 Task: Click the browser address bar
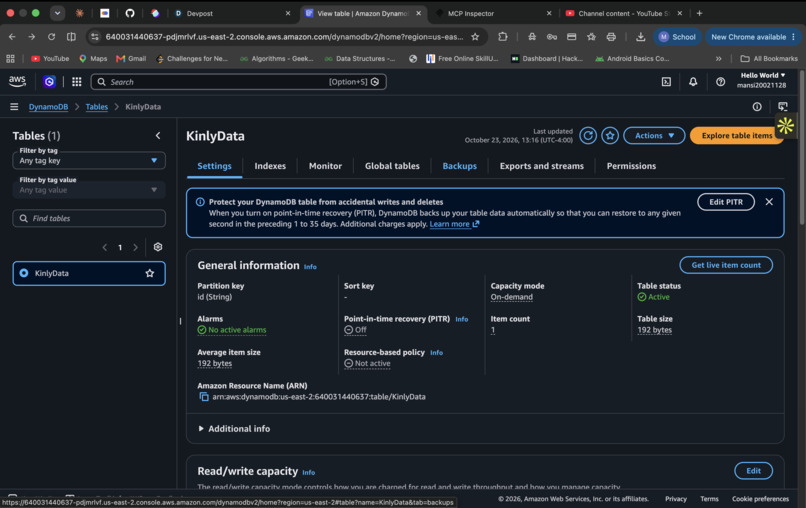pos(283,37)
